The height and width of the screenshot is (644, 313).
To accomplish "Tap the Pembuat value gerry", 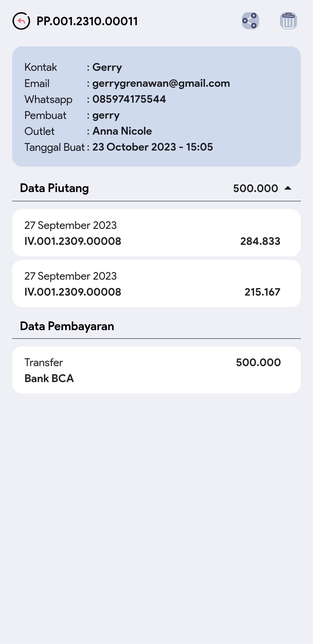I will click(106, 115).
